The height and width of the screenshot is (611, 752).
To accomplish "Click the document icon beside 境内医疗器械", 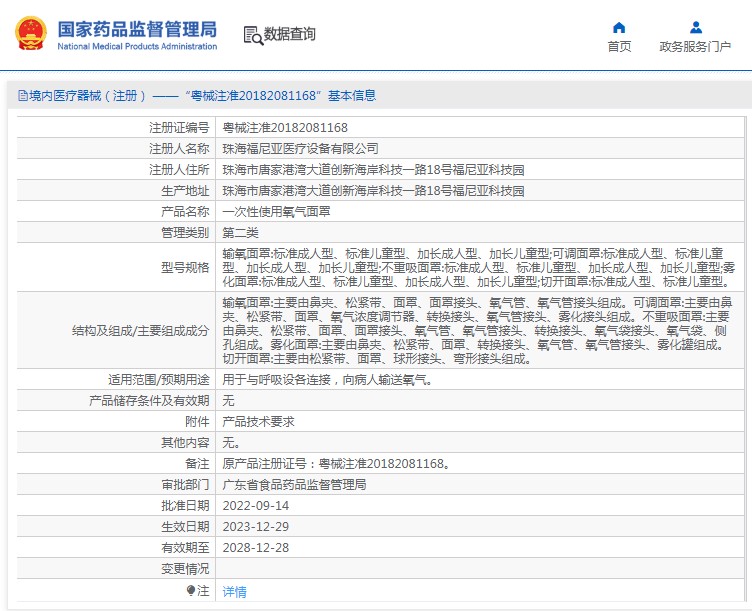I will pos(23,95).
